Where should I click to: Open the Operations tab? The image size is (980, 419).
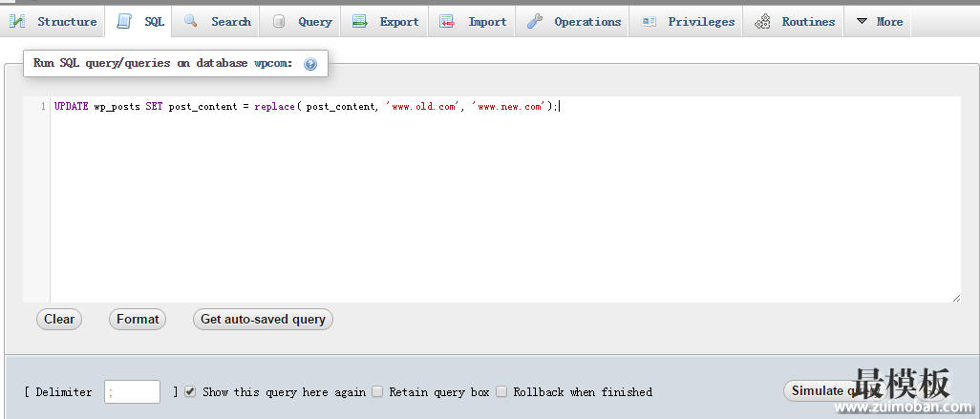(573, 22)
